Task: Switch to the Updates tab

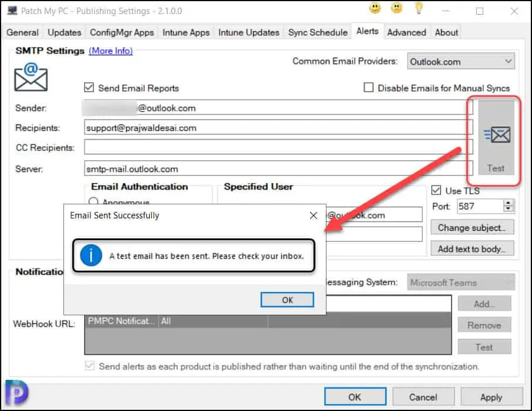Action: [x=64, y=32]
